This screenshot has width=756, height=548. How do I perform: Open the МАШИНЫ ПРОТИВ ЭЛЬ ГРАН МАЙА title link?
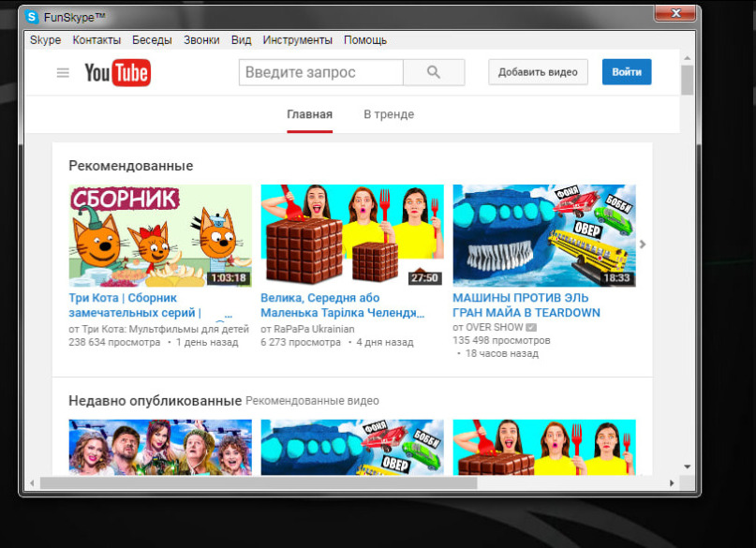click(526, 304)
